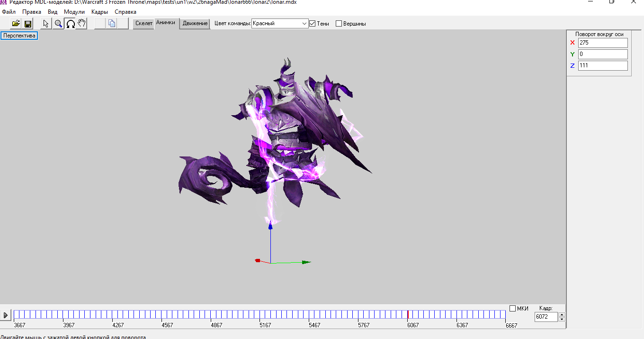Viewport: 644px width, 339px height.
Task: Click the red axis handle of gizmo
Action: pyautogui.click(x=258, y=260)
